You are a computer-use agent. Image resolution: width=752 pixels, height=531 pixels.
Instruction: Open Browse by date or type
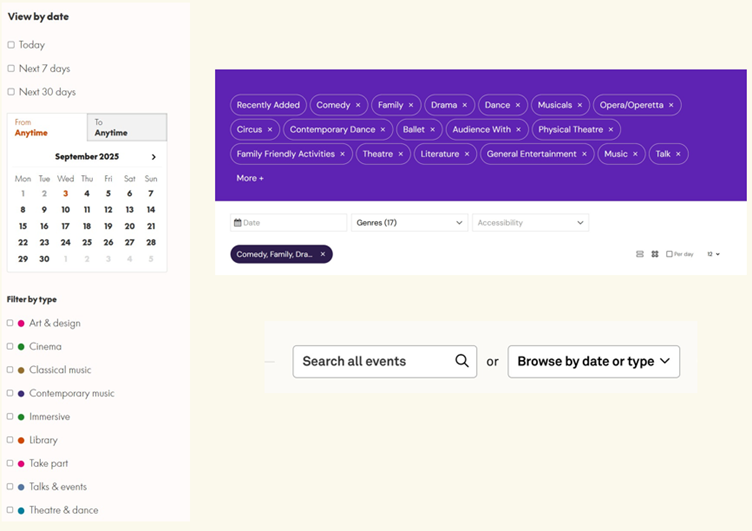(594, 361)
